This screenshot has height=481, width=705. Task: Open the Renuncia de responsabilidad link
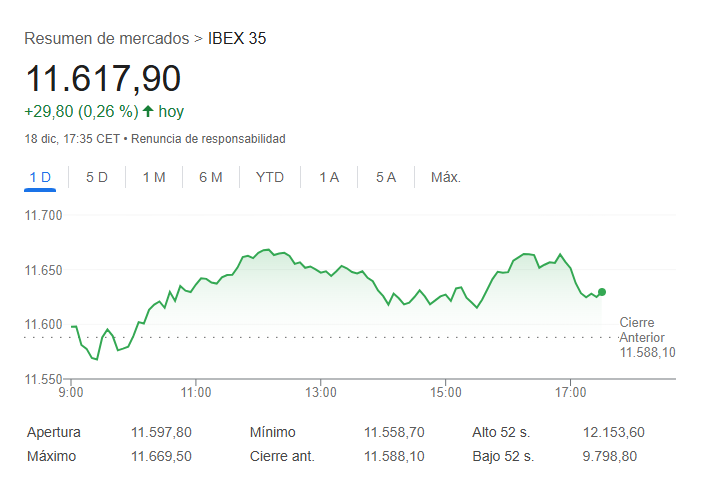point(208,139)
